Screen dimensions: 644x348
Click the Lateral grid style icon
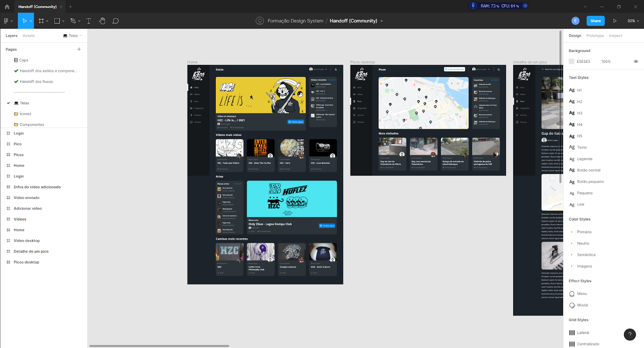click(x=572, y=333)
